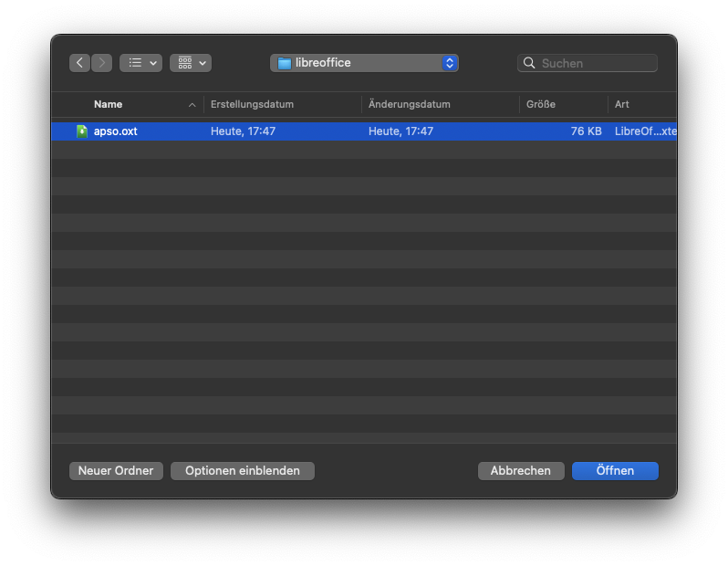The width and height of the screenshot is (728, 566).
Task: Click the magnifying glass search icon
Action: click(x=529, y=63)
